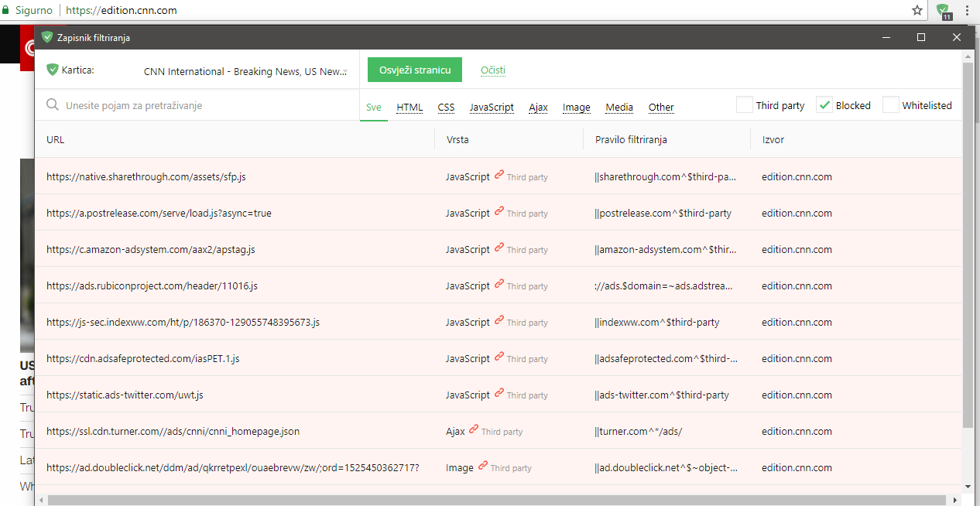Click the AdGuard shield icon in the title bar

pyautogui.click(x=46, y=37)
